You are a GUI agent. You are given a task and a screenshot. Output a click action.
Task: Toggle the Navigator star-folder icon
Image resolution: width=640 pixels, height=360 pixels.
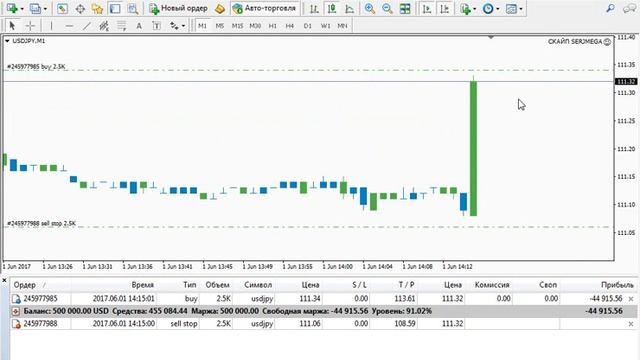[98, 8]
